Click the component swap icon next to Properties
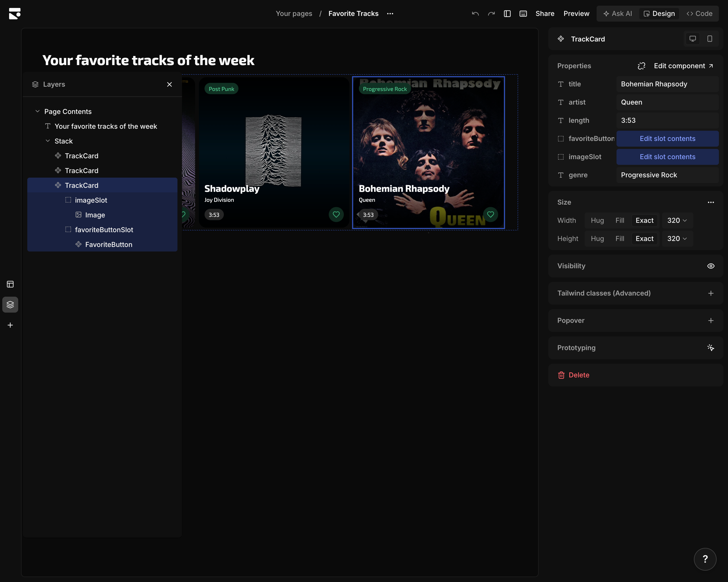Image resolution: width=728 pixels, height=582 pixels. coord(641,66)
